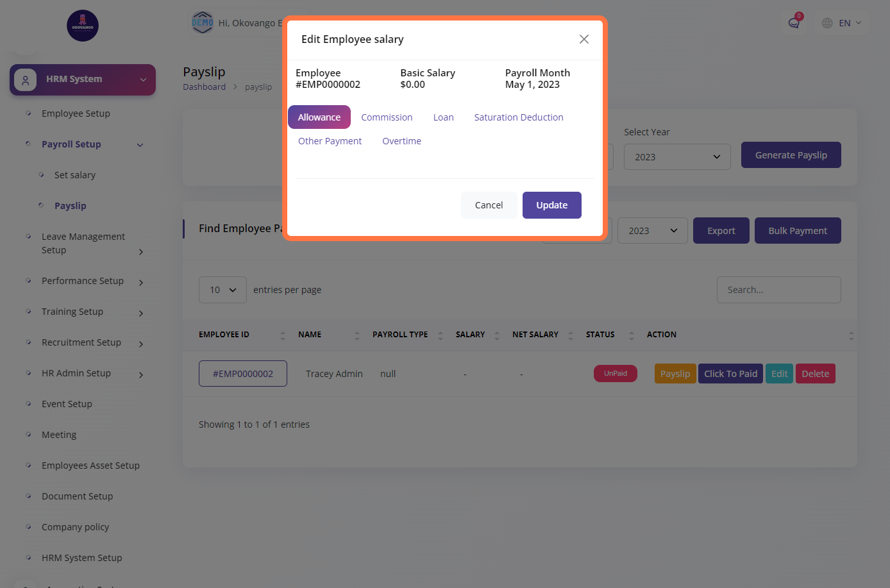Sort table by Net Salary column
The image size is (890, 588).
pyautogui.click(x=570, y=335)
